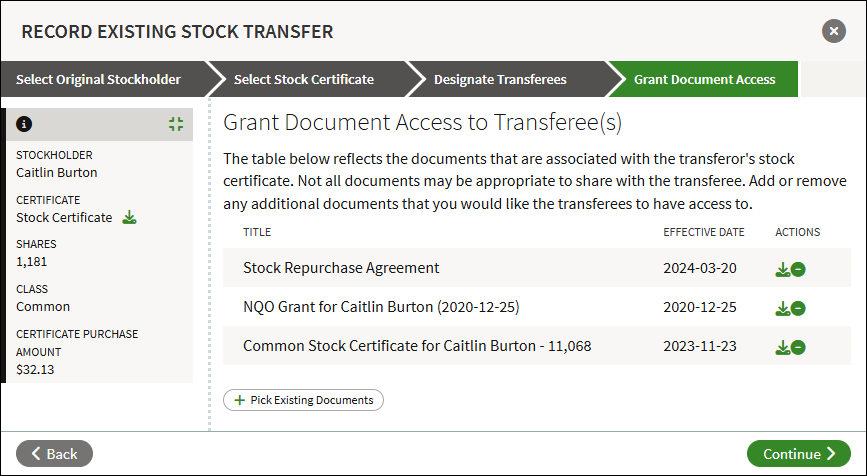Click Pick Existing Documents button
This screenshot has width=867, height=476.
click(304, 400)
